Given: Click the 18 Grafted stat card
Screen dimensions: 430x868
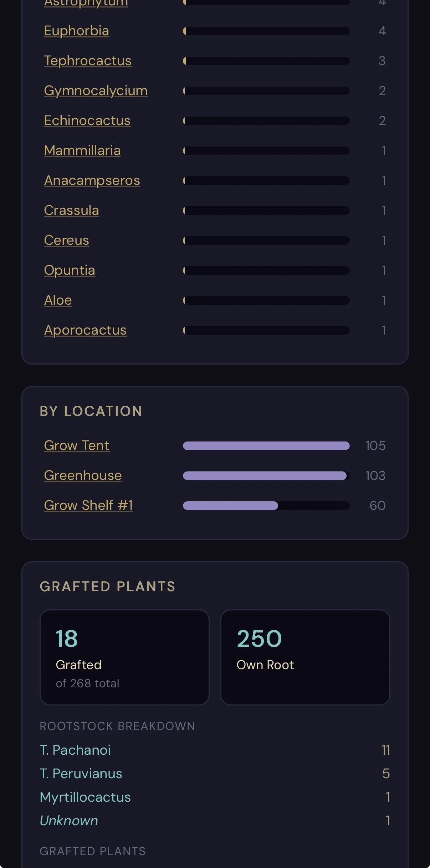Looking at the screenshot, I should coord(124,657).
